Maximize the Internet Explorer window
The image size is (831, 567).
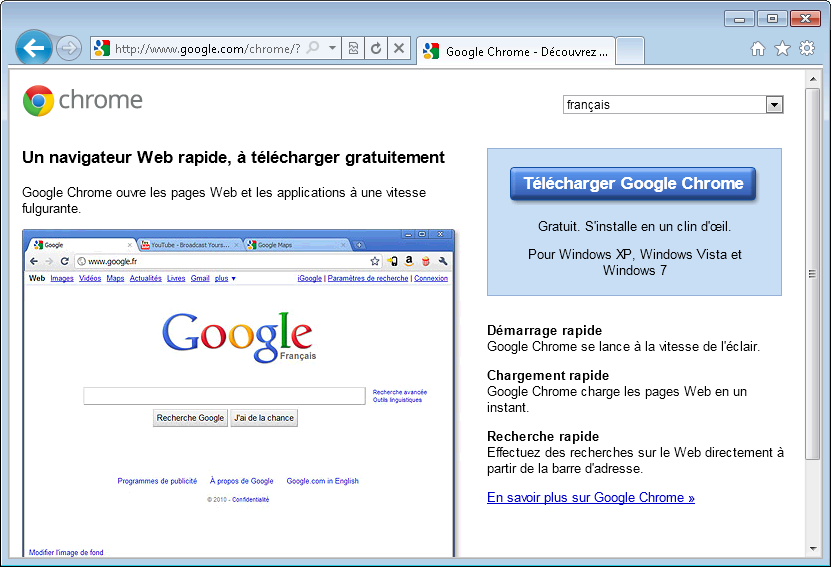coord(772,19)
